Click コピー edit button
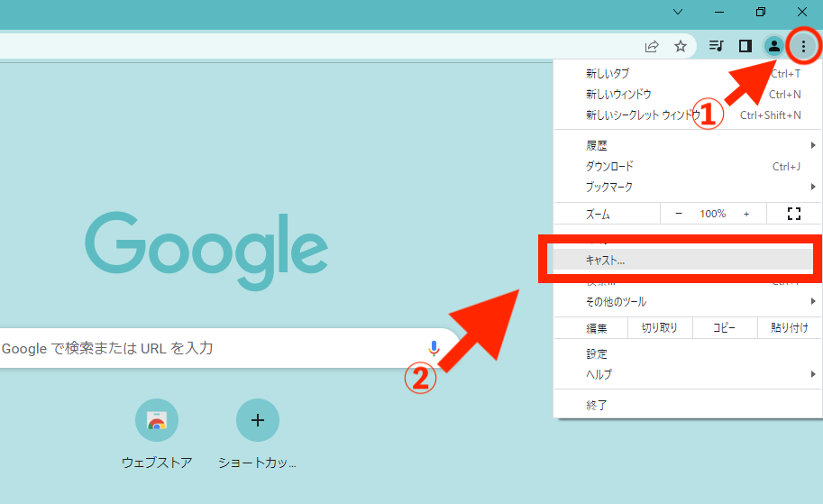Image resolution: width=823 pixels, height=504 pixels. (x=725, y=327)
